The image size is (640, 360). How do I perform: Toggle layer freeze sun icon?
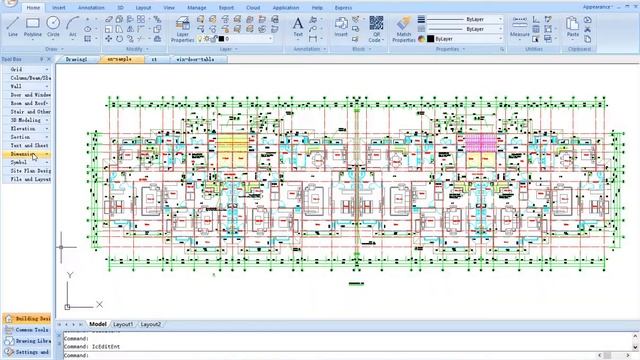pos(207,39)
